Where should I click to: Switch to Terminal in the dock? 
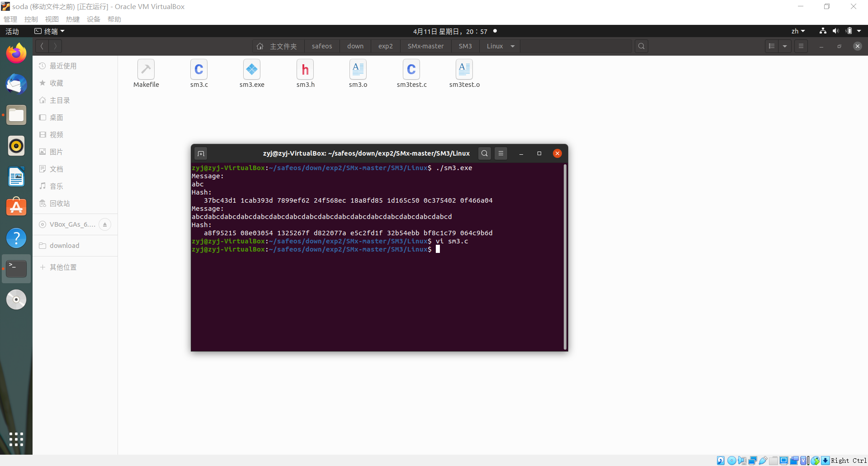(16, 269)
